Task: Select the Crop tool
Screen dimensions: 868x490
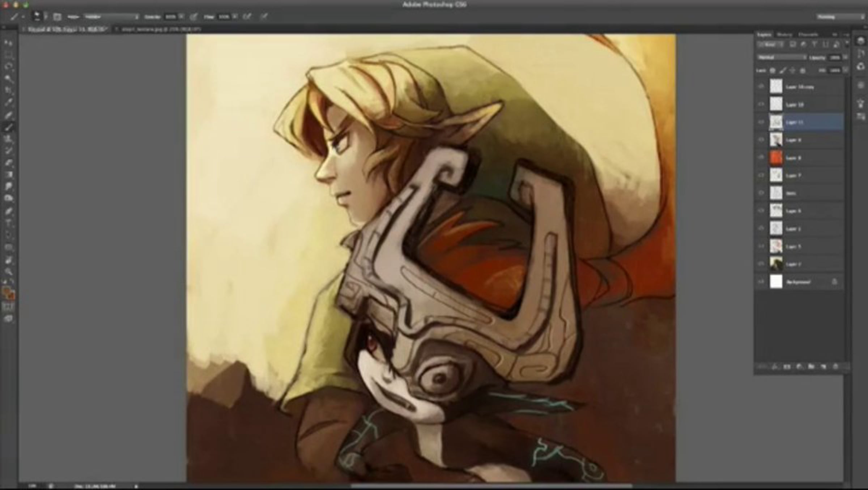Action: pos(9,90)
